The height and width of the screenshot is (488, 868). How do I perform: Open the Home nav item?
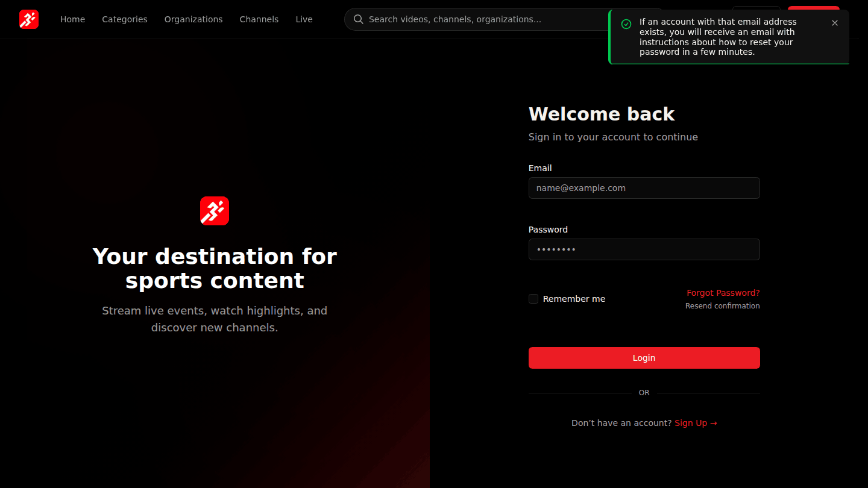[x=72, y=19]
